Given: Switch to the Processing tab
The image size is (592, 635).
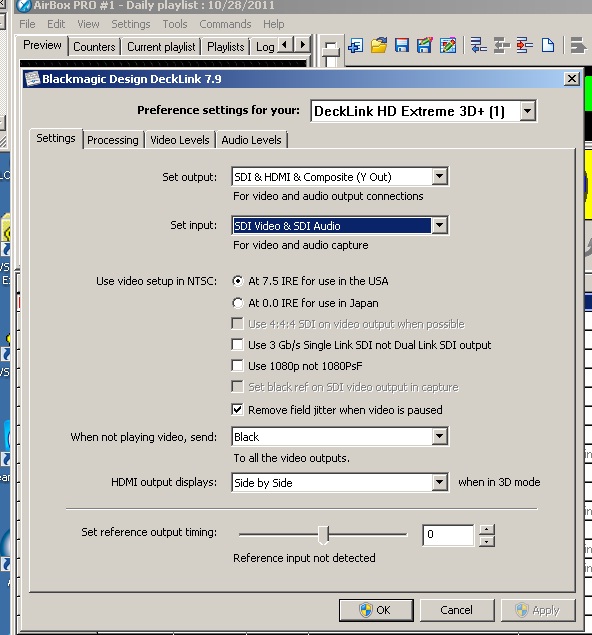Looking at the screenshot, I should (113, 140).
